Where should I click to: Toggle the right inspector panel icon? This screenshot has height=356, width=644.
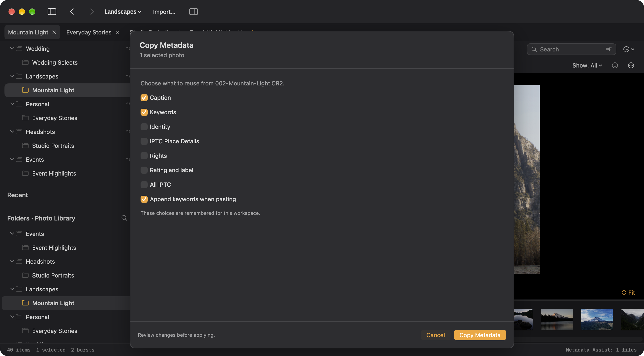click(x=194, y=11)
